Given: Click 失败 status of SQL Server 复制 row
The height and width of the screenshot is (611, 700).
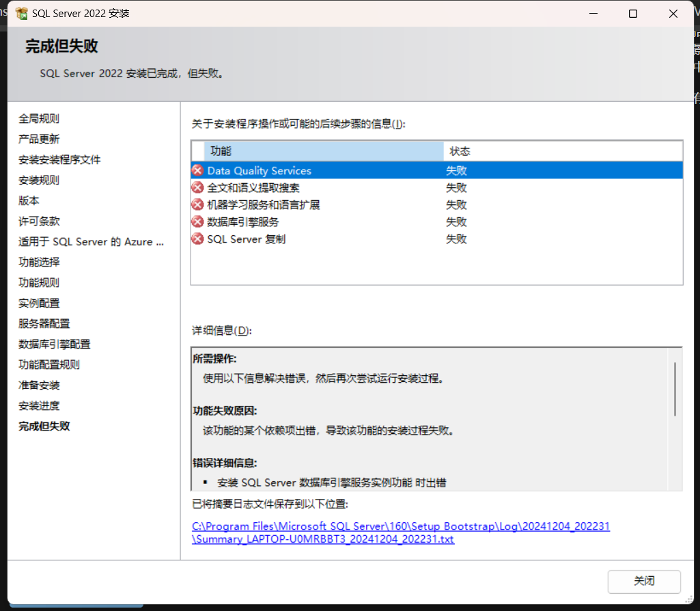Looking at the screenshot, I should (x=456, y=239).
